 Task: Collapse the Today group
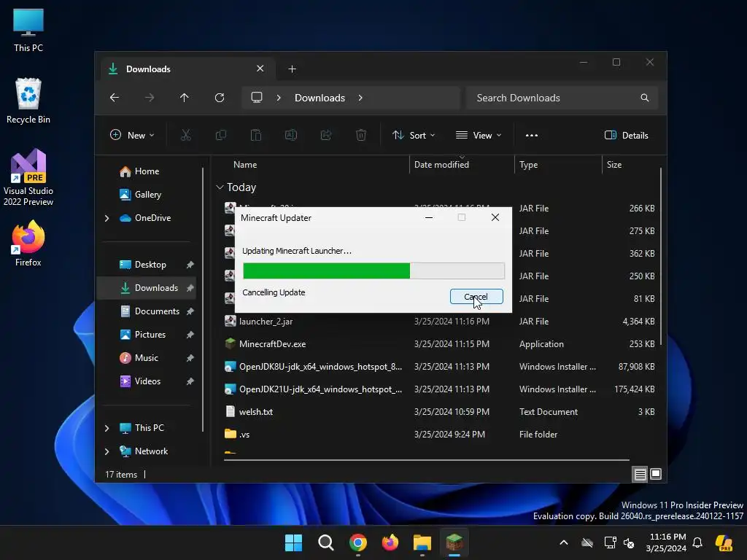coord(220,187)
